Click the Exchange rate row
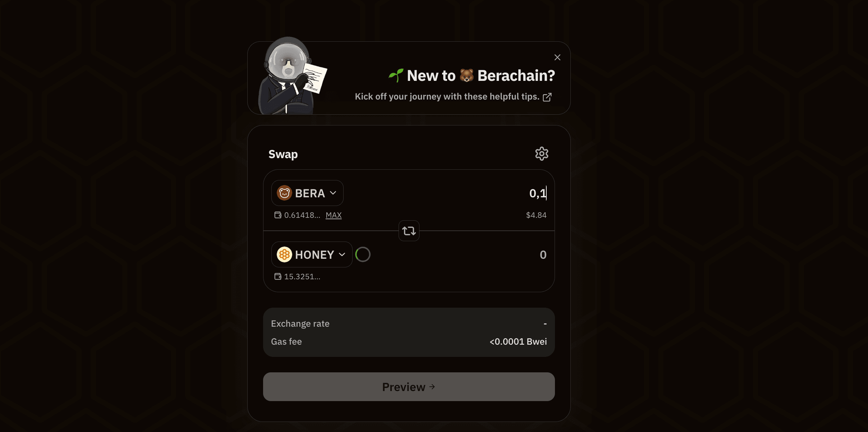The image size is (868, 432). [x=409, y=323]
